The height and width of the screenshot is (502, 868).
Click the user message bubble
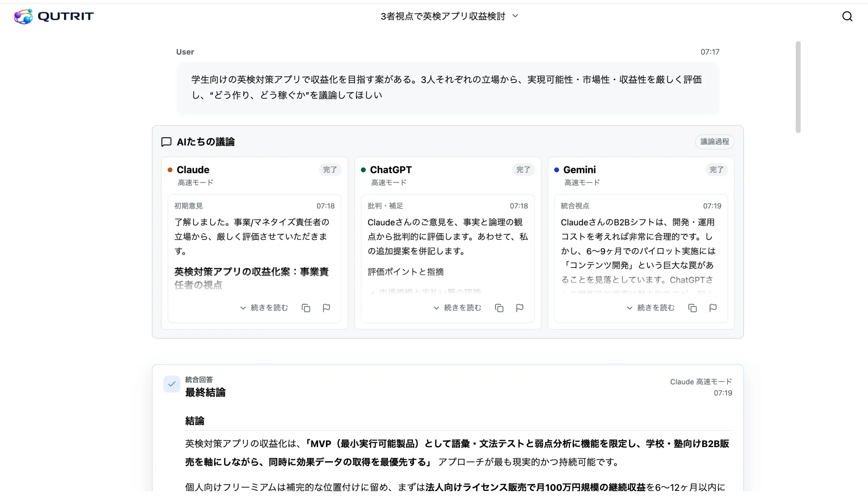(x=448, y=88)
